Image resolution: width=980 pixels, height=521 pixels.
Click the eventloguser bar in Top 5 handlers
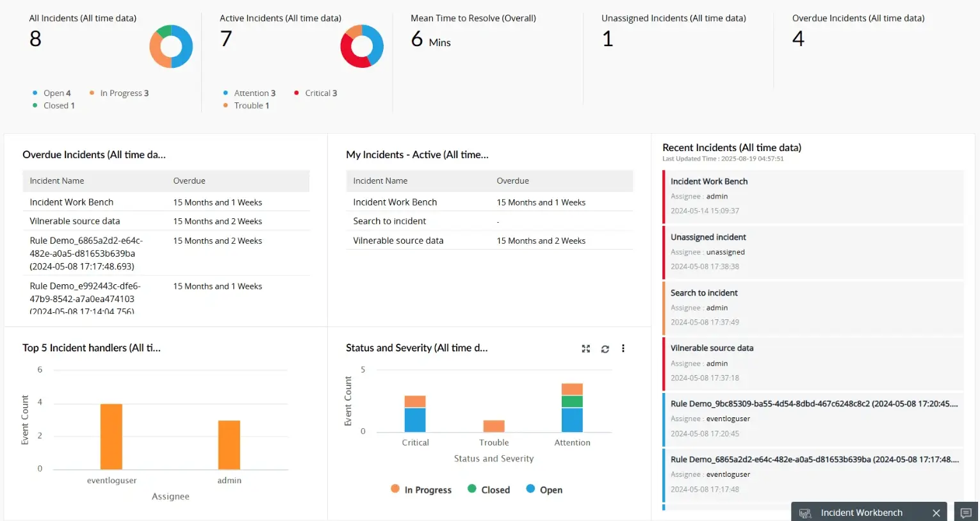click(x=111, y=435)
